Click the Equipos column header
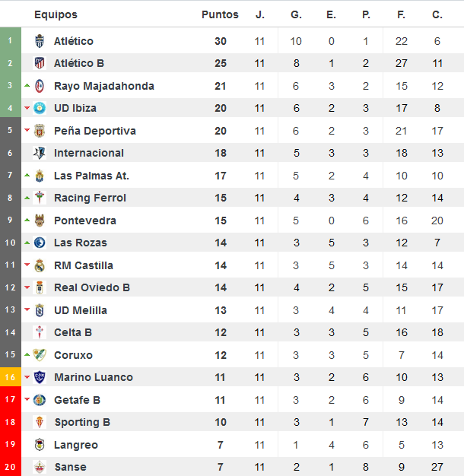Screen dimensions: 464x476 pos(56,14)
